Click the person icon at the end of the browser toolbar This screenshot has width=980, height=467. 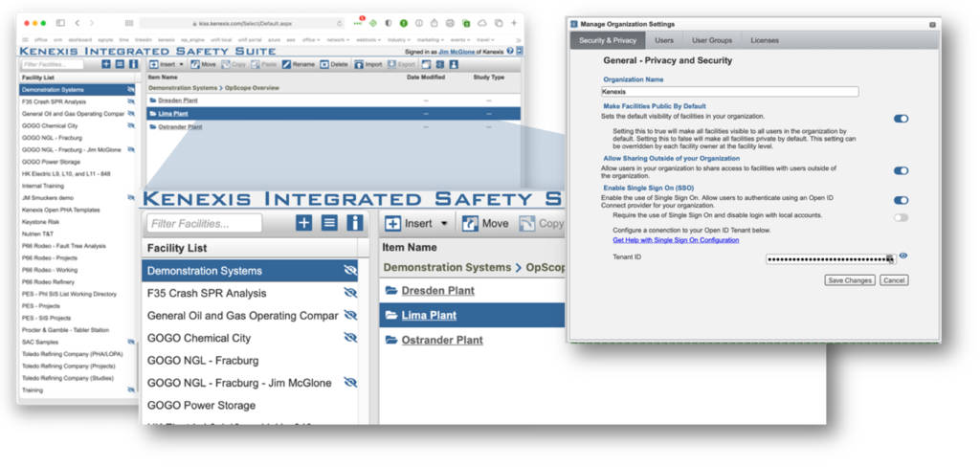coord(454,64)
